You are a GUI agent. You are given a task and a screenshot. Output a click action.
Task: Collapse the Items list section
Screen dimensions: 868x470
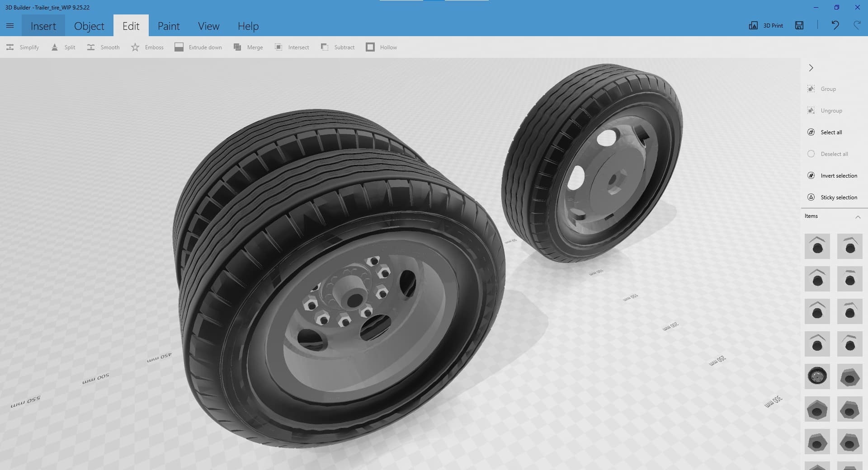coord(858,217)
